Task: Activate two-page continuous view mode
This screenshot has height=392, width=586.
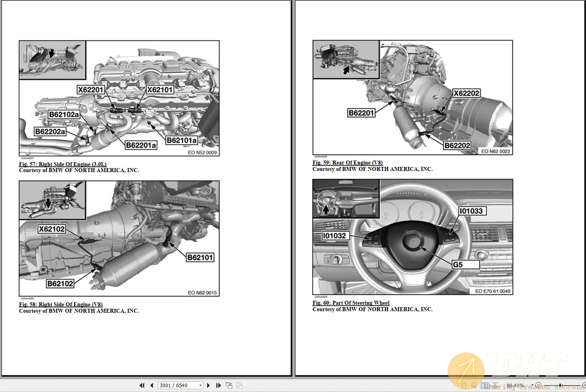Action: coord(496,385)
